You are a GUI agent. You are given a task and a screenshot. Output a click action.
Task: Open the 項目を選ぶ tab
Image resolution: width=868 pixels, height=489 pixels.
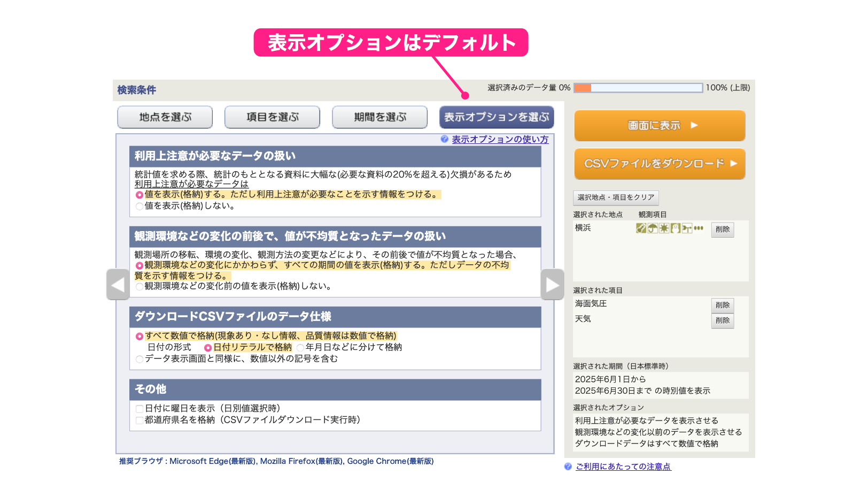(x=273, y=117)
